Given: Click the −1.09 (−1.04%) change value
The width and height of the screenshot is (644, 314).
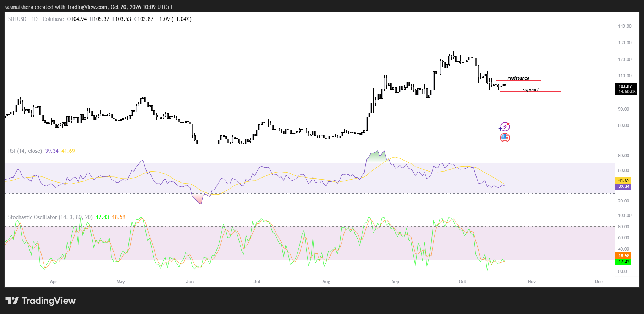Looking at the screenshot, I should (174, 19).
